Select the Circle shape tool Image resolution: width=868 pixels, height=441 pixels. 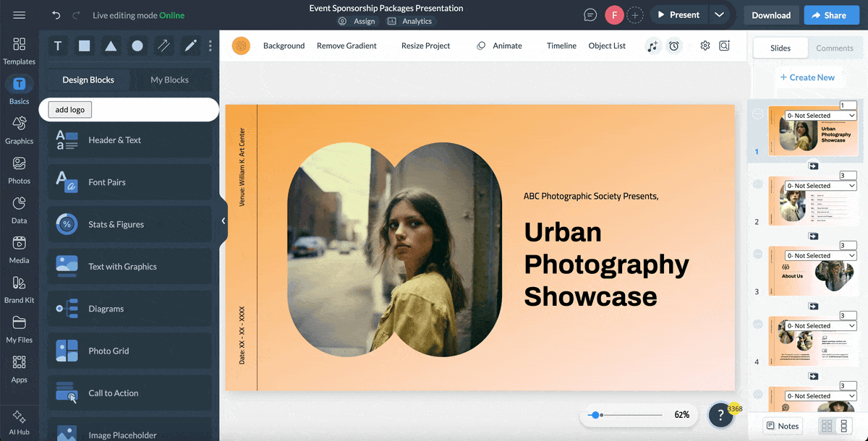tap(137, 46)
